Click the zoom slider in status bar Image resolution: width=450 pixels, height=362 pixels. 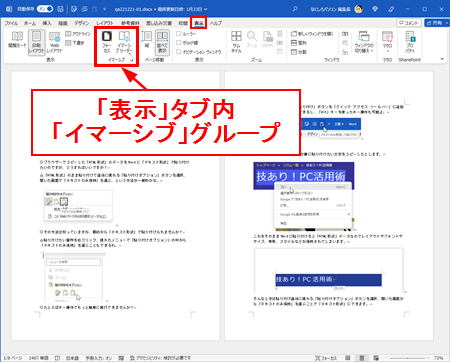[x=408, y=358]
